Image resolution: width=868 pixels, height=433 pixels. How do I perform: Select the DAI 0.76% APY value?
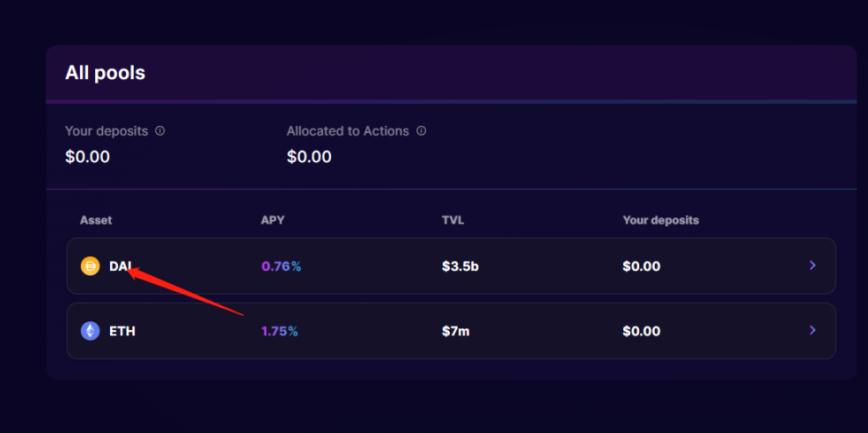pos(281,266)
